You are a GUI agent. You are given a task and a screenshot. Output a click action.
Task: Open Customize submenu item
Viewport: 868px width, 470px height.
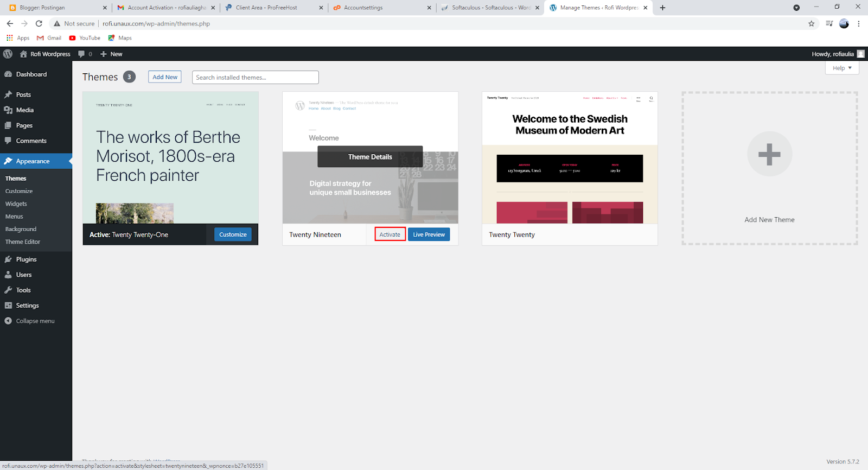click(19, 191)
